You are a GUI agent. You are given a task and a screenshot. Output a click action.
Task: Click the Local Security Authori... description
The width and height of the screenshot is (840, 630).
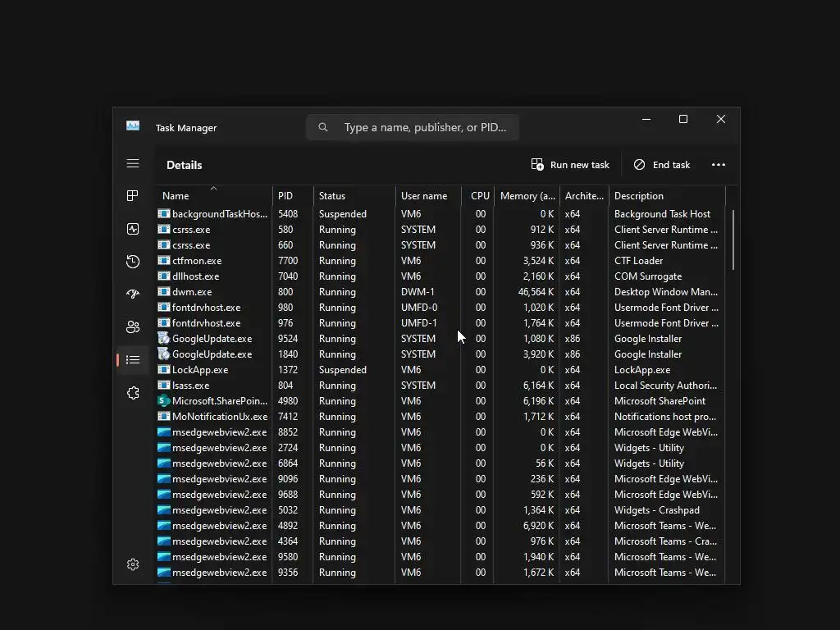coord(665,386)
